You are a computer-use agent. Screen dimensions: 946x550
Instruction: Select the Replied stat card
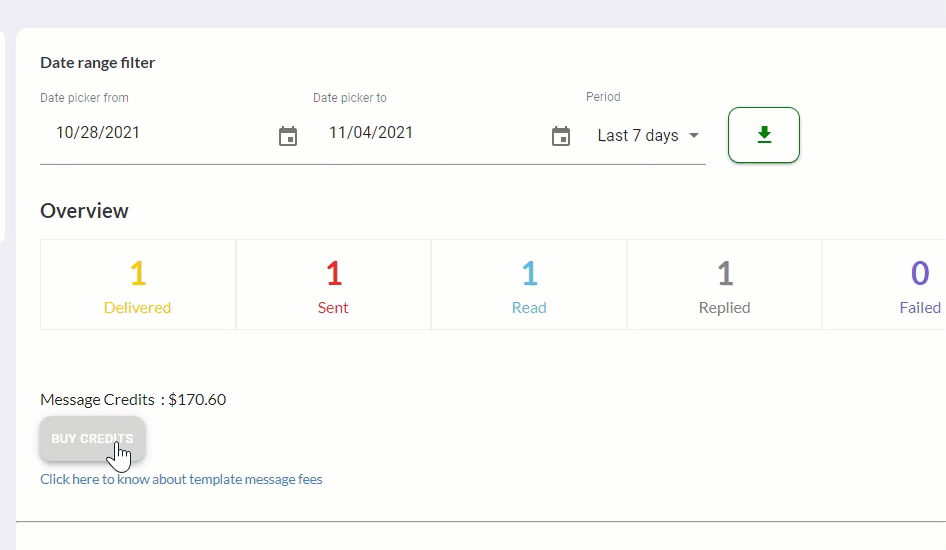pyautogui.click(x=725, y=285)
